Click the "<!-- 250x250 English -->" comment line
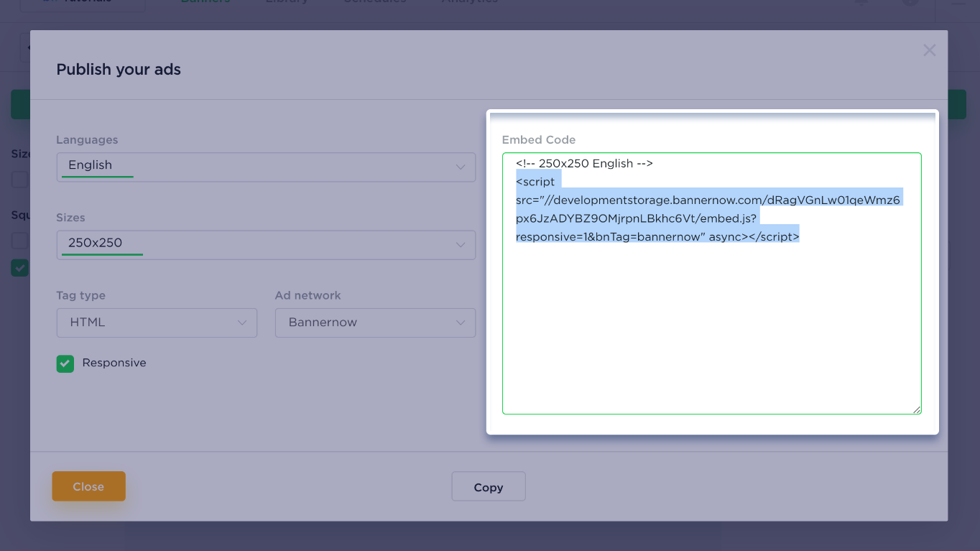The image size is (980, 551). (584, 163)
